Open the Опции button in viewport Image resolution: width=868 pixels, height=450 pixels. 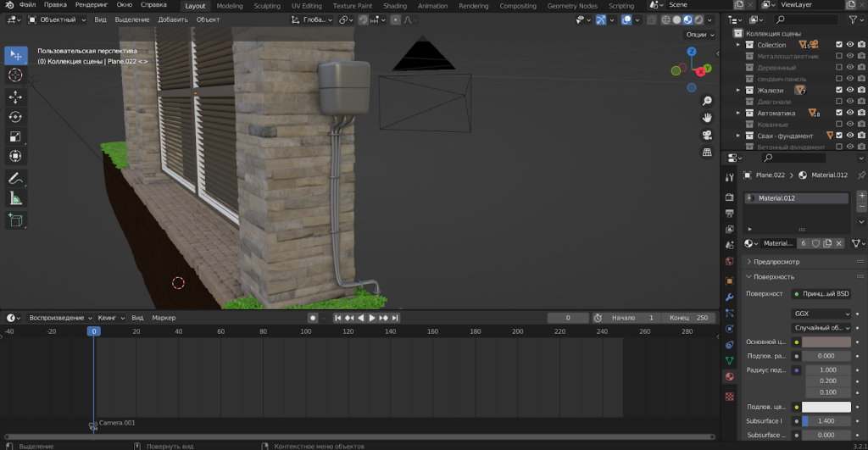[699, 34]
